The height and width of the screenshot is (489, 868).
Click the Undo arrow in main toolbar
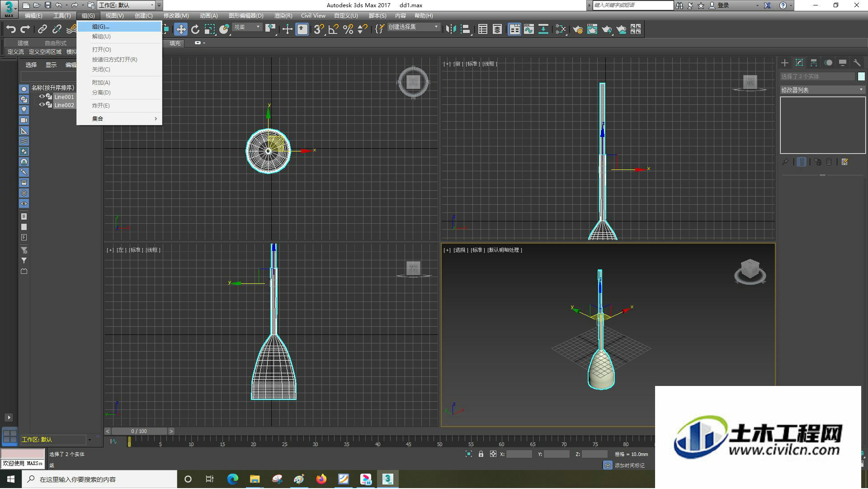[x=11, y=29]
